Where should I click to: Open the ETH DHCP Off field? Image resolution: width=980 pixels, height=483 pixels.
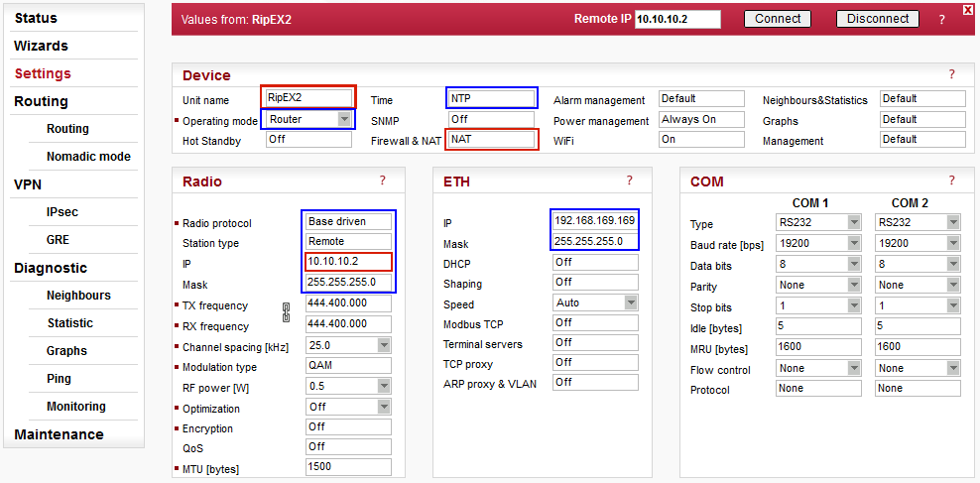pyautogui.click(x=595, y=263)
